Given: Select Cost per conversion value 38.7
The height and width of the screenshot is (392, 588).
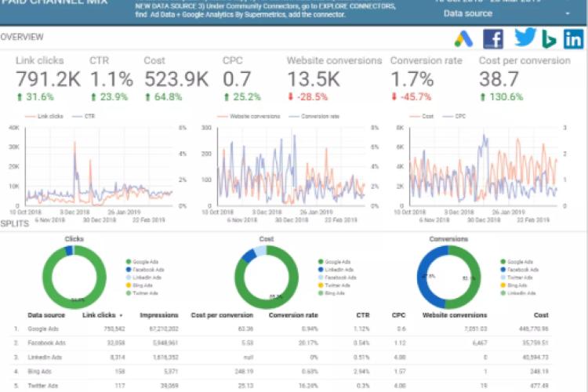Looking at the screenshot, I should click(499, 79).
